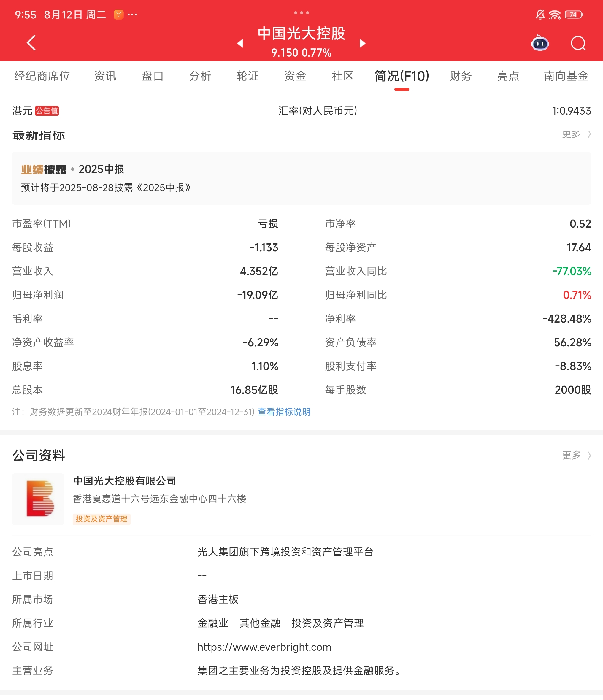Open the 南向基金 tab
This screenshot has height=700, width=603.
(x=566, y=76)
